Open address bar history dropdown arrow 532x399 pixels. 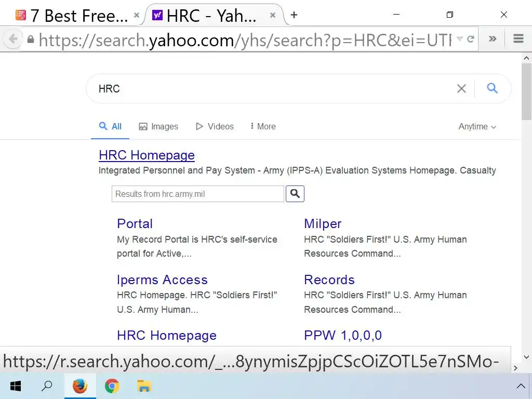459,38
